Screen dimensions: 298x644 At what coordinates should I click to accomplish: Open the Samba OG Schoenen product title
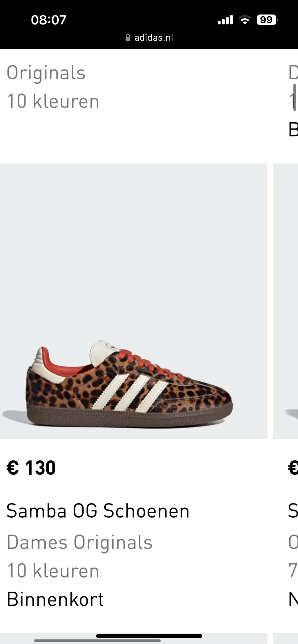(98, 511)
